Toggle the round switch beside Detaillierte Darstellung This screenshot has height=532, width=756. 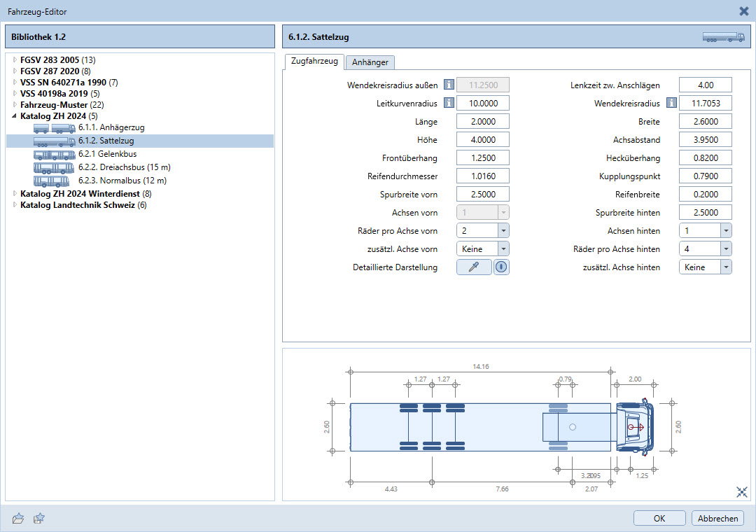(x=501, y=267)
